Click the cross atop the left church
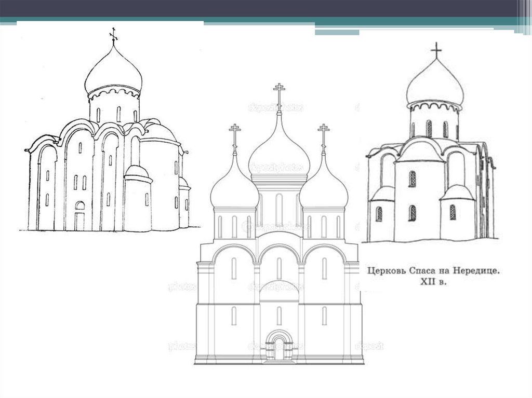532x398 pixels. coord(113,36)
